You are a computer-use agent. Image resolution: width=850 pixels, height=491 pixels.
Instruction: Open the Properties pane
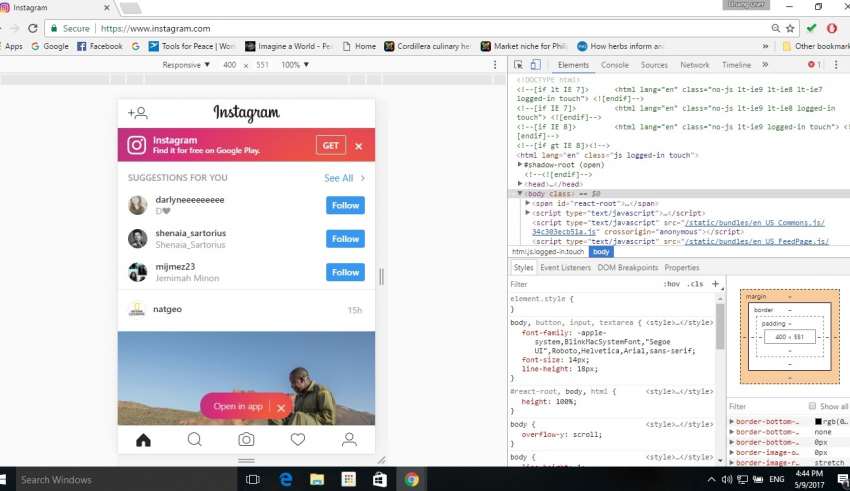(x=681, y=268)
